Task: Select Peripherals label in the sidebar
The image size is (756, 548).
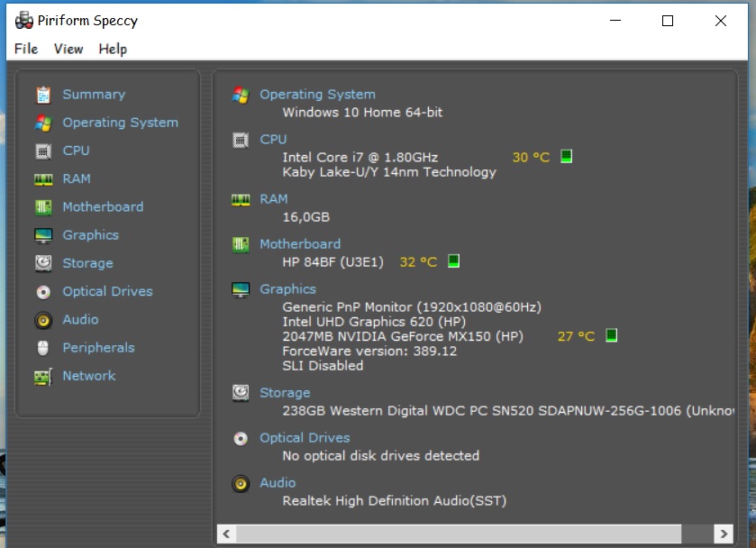Action: [99, 348]
